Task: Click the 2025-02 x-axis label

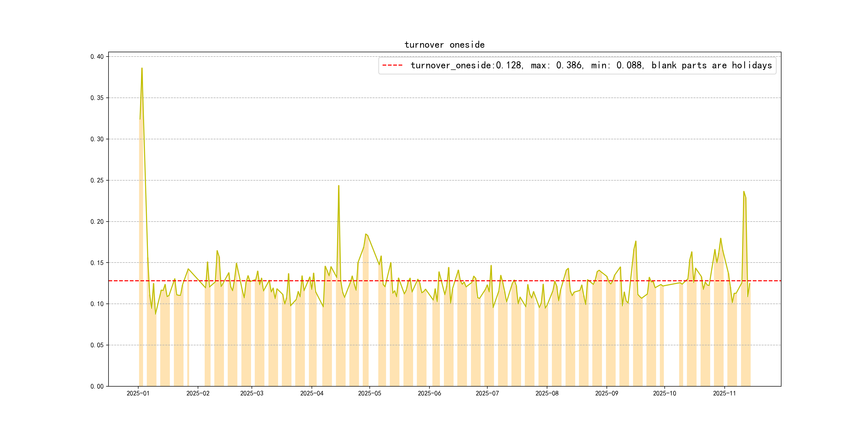Action: click(198, 393)
